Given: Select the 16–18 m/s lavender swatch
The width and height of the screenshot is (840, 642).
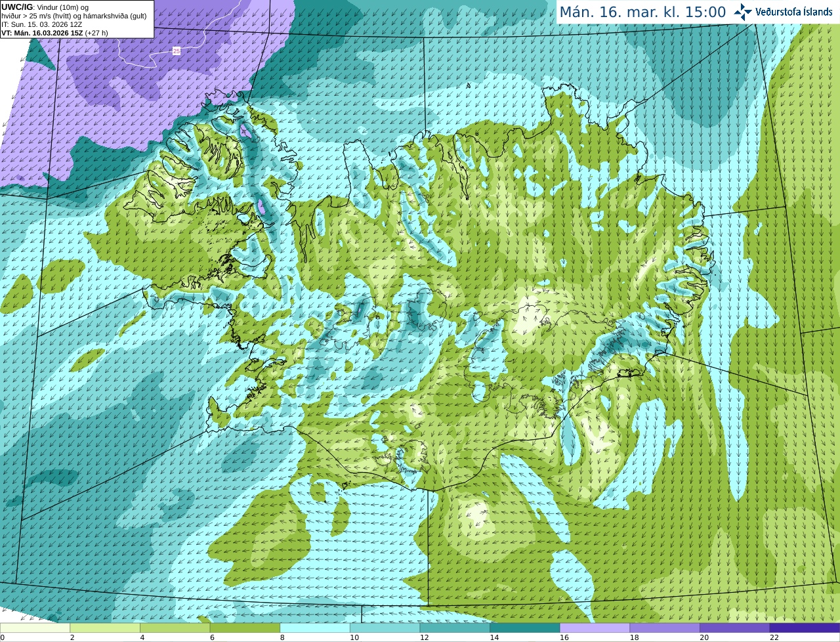Looking at the screenshot, I should 595,628.
